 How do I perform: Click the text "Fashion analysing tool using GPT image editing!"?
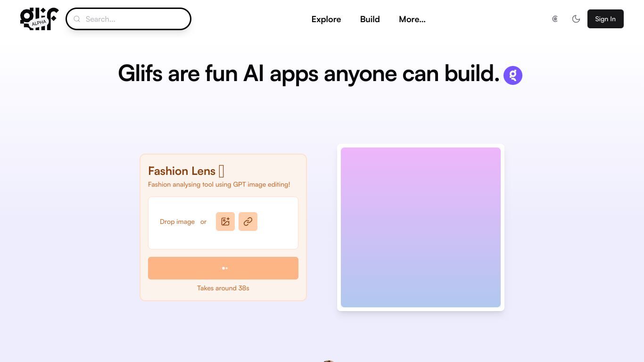click(x=219, y=184)
